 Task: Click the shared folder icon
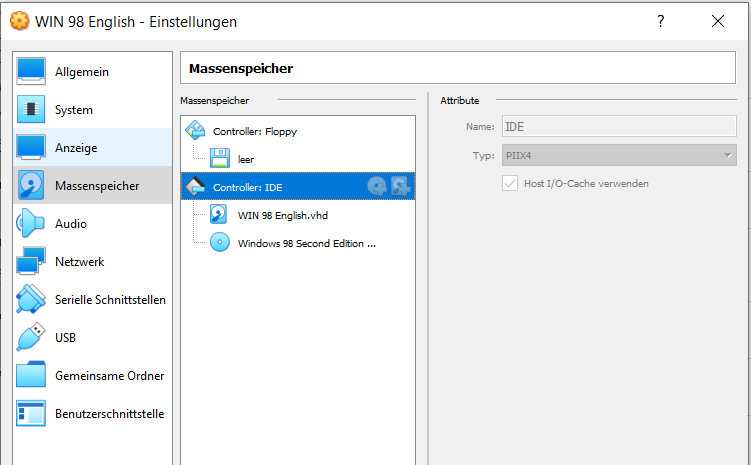point(31,374)
